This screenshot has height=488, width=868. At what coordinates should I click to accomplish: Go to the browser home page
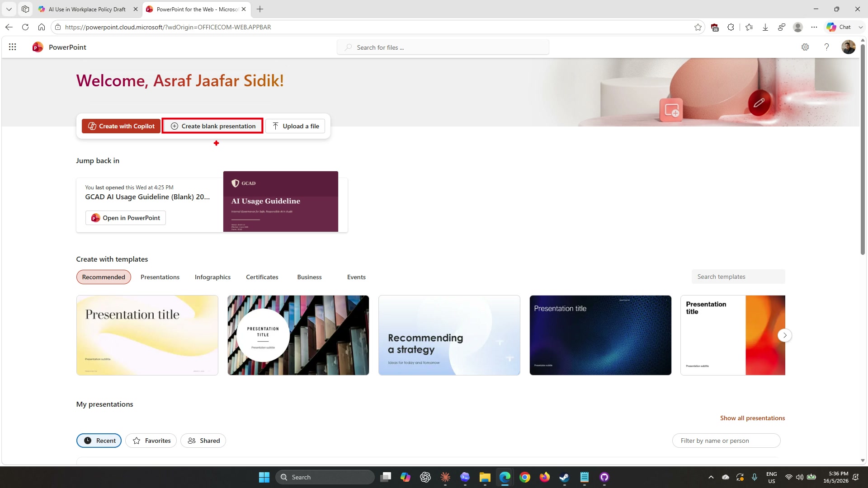pos(42,27)
